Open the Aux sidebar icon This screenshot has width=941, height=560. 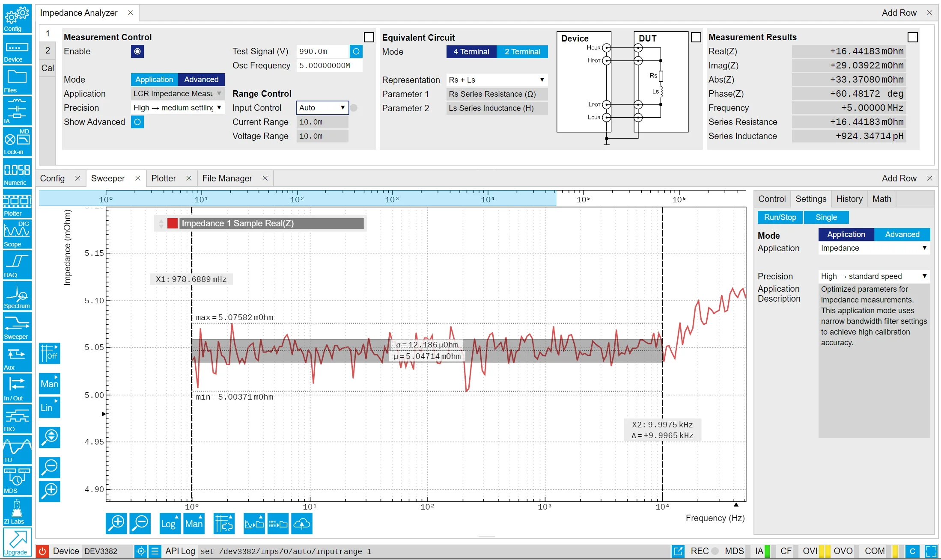[17, 357]
